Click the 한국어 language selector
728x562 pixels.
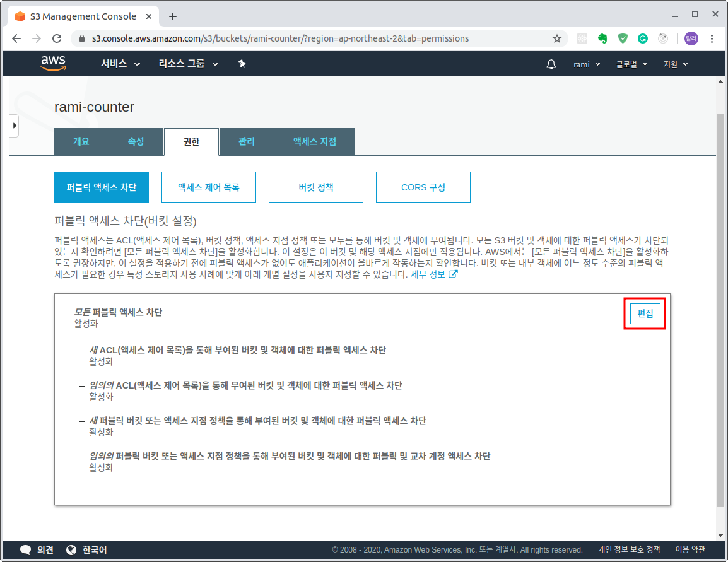tap(95, 550)
